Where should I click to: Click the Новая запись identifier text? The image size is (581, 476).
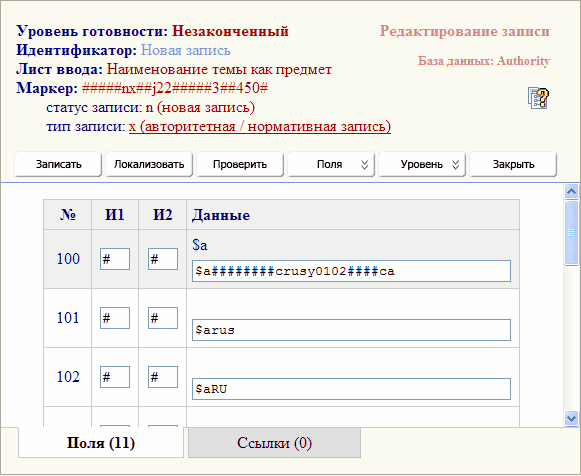186,50
